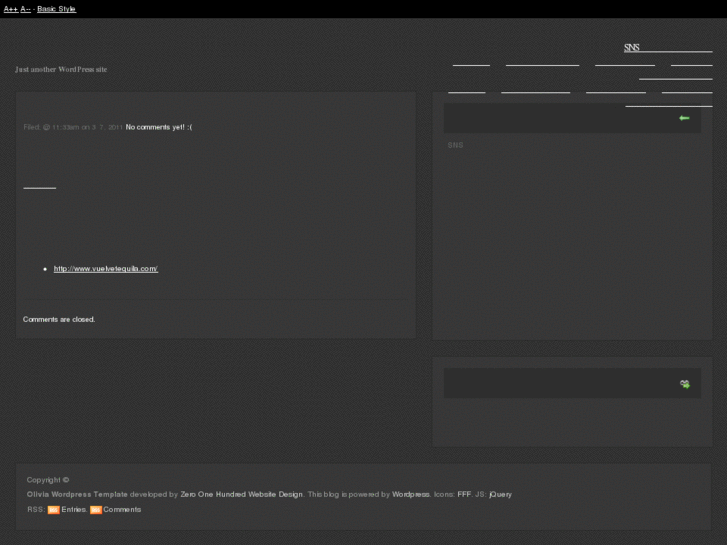
Task: Visit http://www.vuelvetequila.com/ link
Action: point(106,269)
